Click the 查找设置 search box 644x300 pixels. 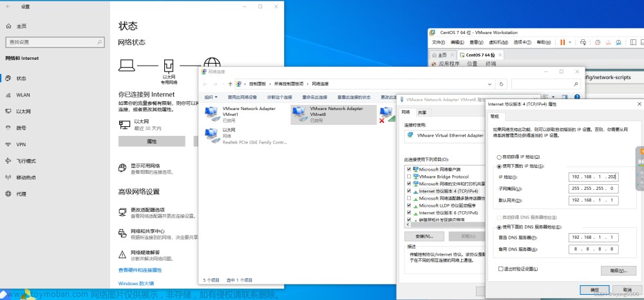(x=54, y=42)
